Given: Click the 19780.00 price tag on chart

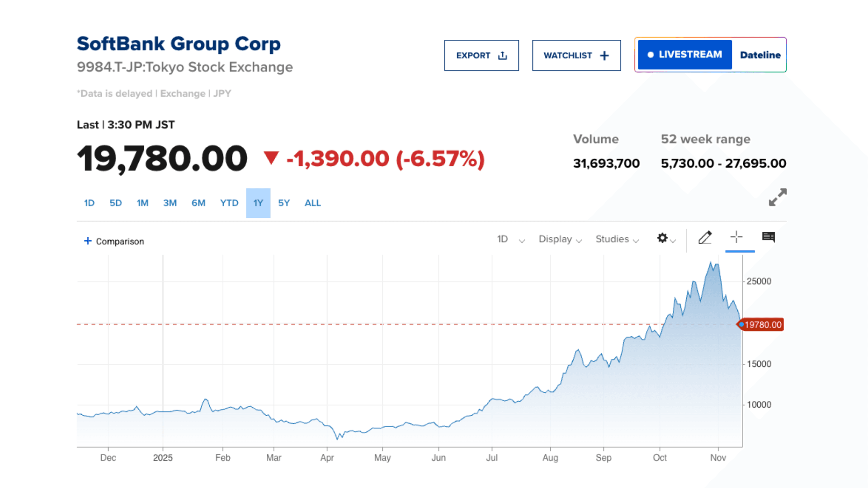Looking at the screenshot, I should (x=764, y=324).
